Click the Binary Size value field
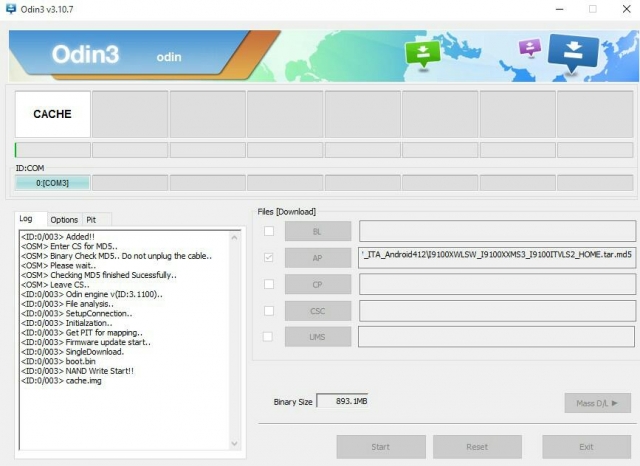Screen dimensions: 640x466 [x=342, y=401]
